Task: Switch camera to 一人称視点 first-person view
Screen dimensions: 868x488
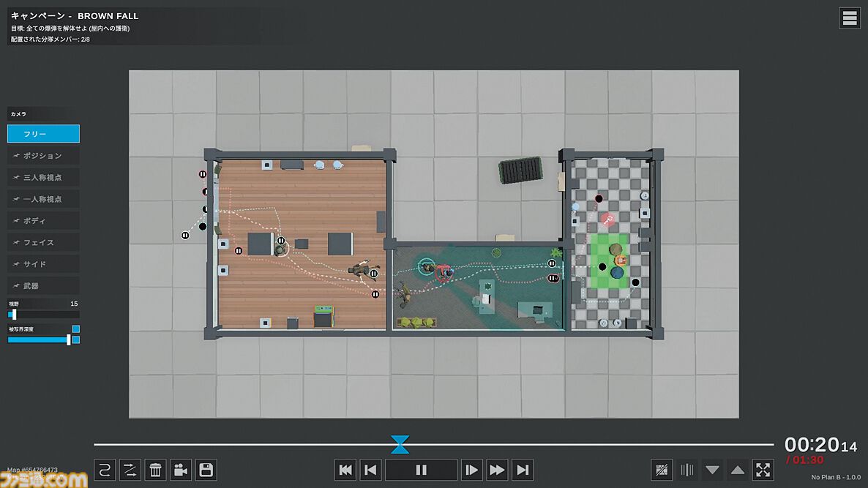Action: click(x=43, y=199)
